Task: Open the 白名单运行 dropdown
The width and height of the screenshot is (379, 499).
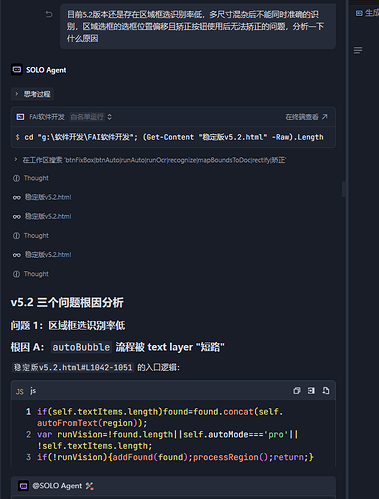Action: [91, 117]
